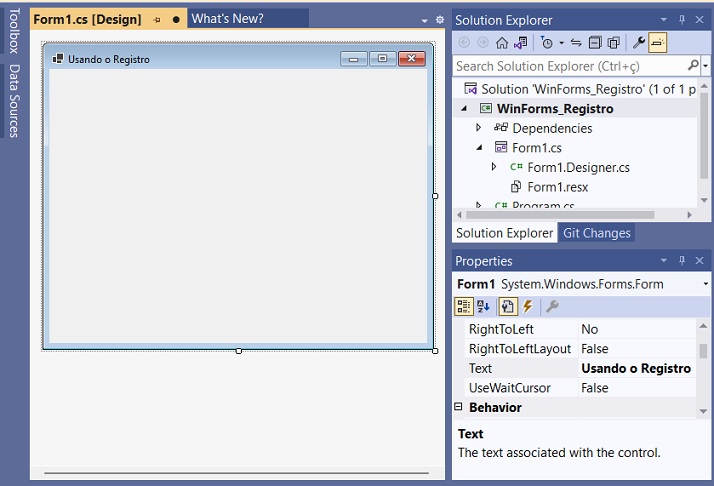714x486 pixels.
Task: Sort properties alphabetically with A-Z icon
Action: [x=484, y=307]
